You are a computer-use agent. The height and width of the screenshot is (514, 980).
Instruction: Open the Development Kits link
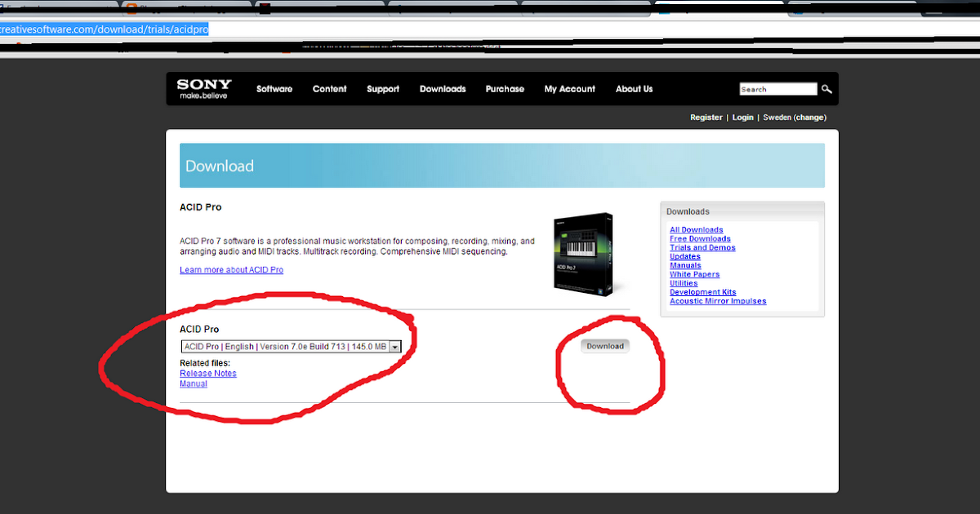click(x=703, y=292)
